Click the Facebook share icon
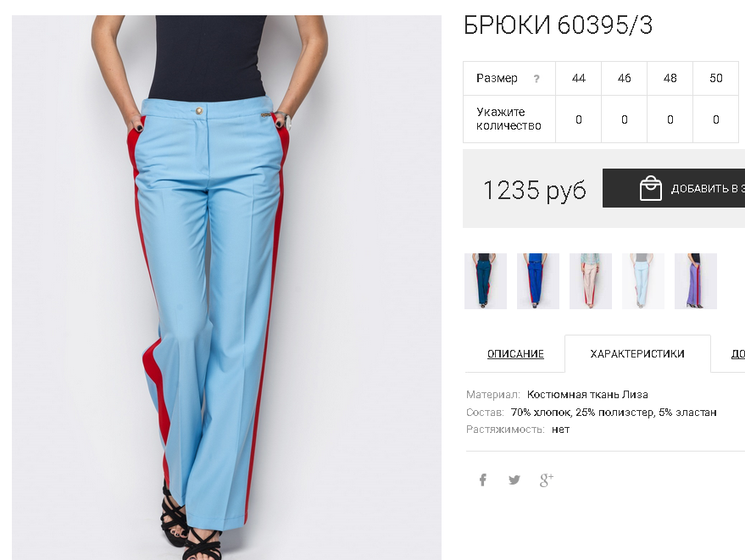The height and width of the screenshot is (560, 745). (483, 480)
